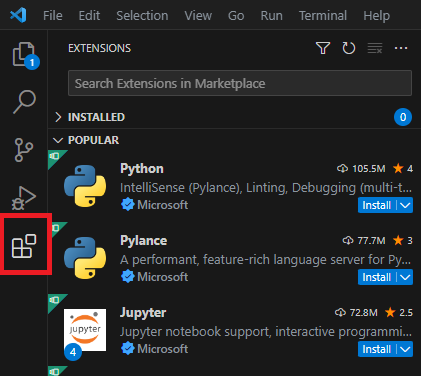The height and width of the screenshot is (376, 421).
Task: Collapse the POPULAR section
Action: 58,140
